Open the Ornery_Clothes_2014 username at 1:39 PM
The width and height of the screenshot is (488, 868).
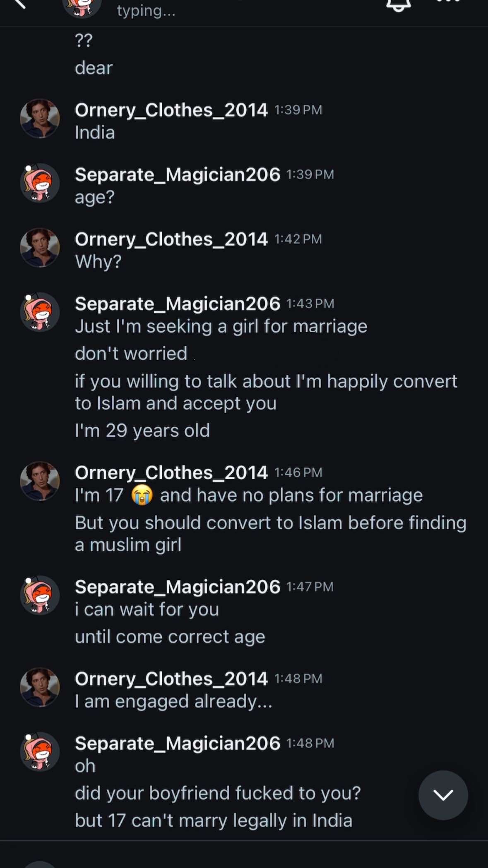click(171, 110)
